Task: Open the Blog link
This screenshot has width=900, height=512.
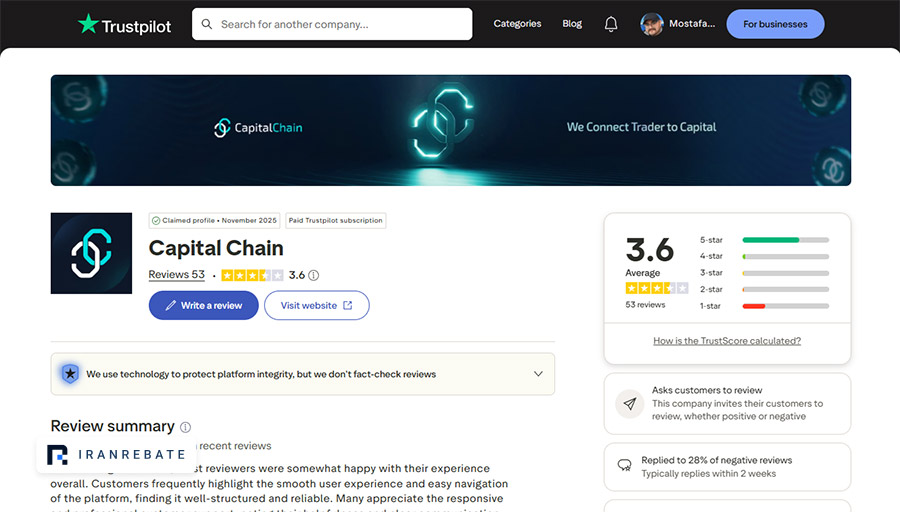Action: 572,24
